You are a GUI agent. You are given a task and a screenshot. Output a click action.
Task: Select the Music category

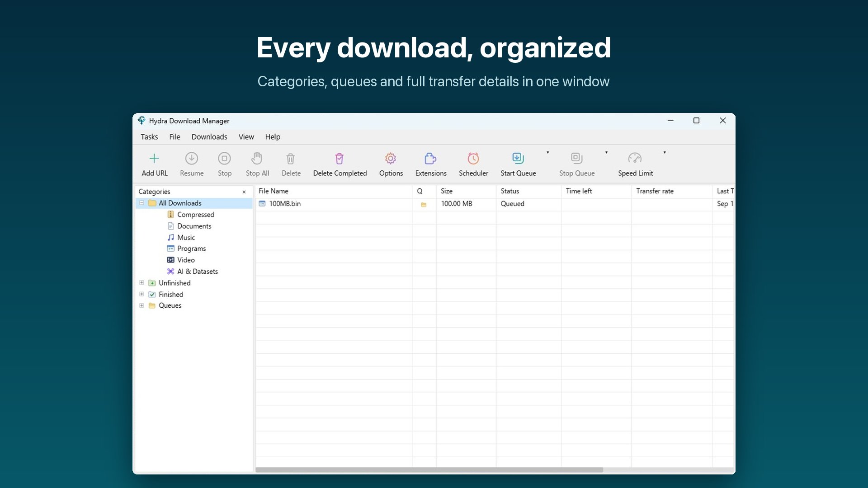pyautogui.click(x=186, y=237)
